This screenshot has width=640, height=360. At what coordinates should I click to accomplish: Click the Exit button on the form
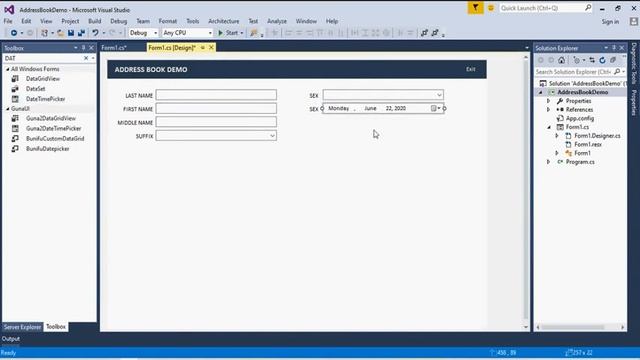pos(471,69)
